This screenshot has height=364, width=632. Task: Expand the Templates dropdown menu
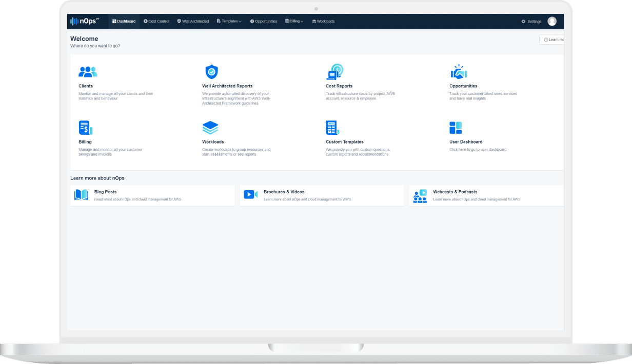click(229, 22)
